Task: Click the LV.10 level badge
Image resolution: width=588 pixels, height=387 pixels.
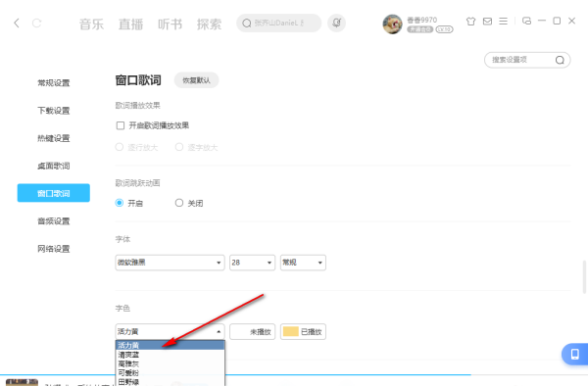Action: pos(444,29)
